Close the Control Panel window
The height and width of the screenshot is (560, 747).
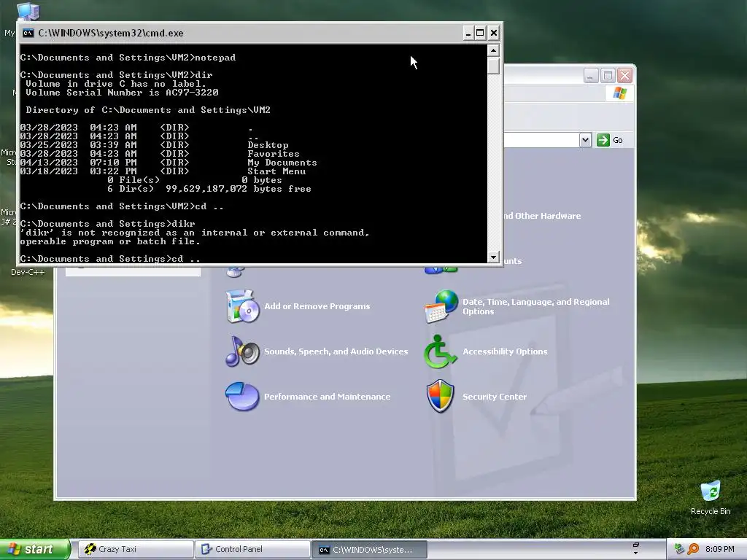pos(624,75)
